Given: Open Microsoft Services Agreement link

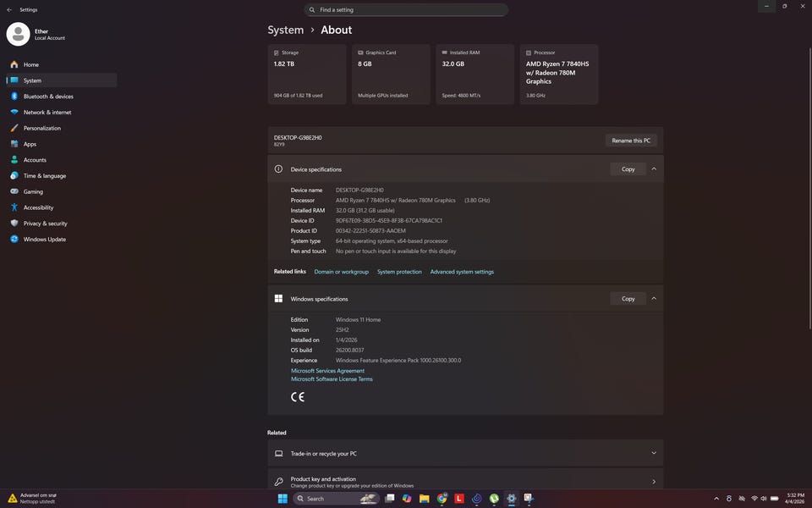Looking at the screenshot, I should pyautogui.click(x=327, y=371).
